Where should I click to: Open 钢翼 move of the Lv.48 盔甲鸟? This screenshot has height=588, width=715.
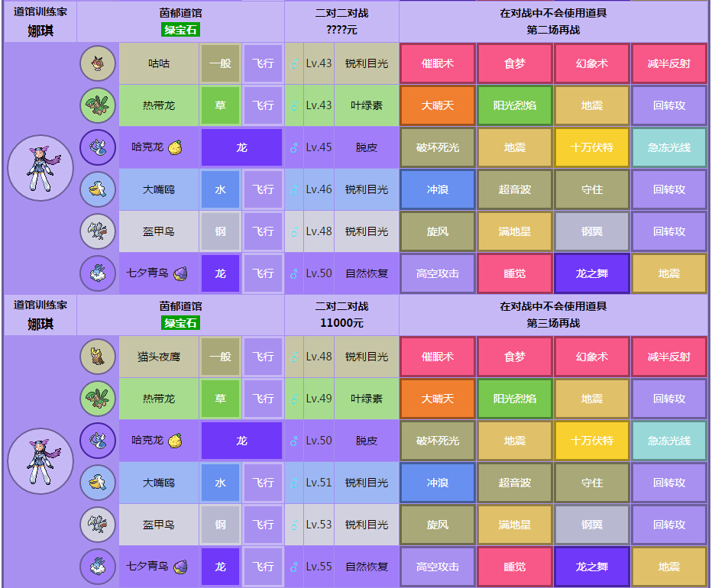coord(592,231)
